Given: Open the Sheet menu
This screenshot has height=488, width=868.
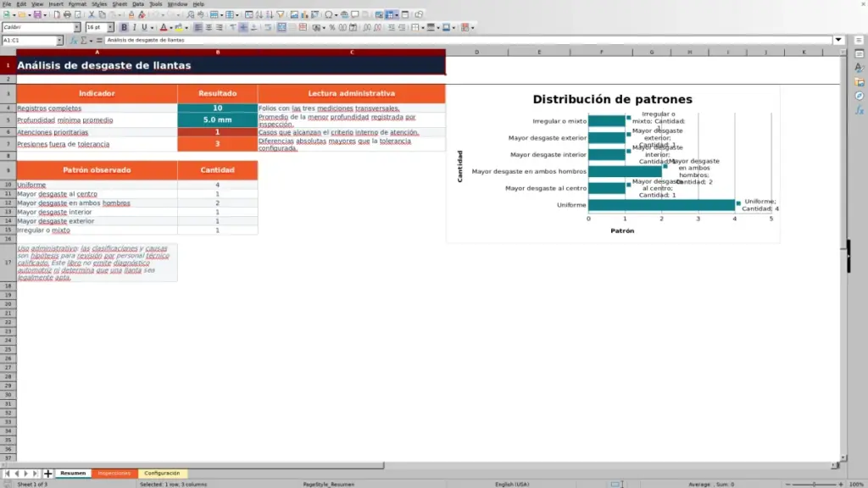Looking at the screenshot, I should click(120, 4).
